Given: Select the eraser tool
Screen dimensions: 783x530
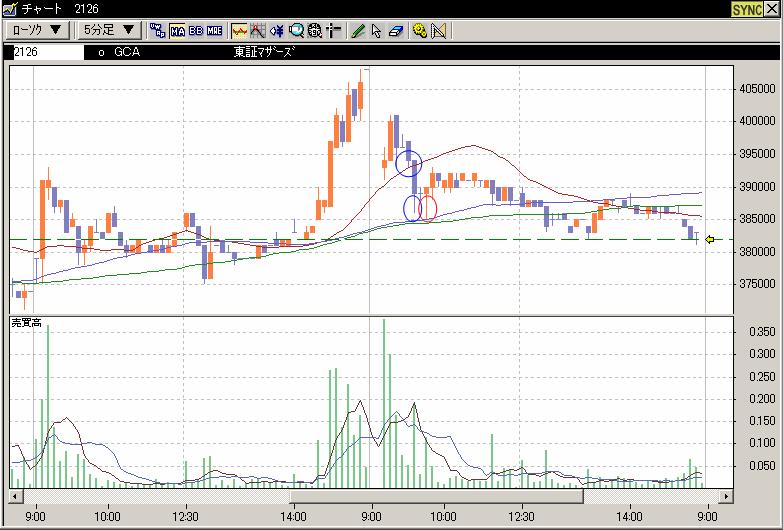Looking at the screenshot, I should pyautogui.click(x=395, y=31).
